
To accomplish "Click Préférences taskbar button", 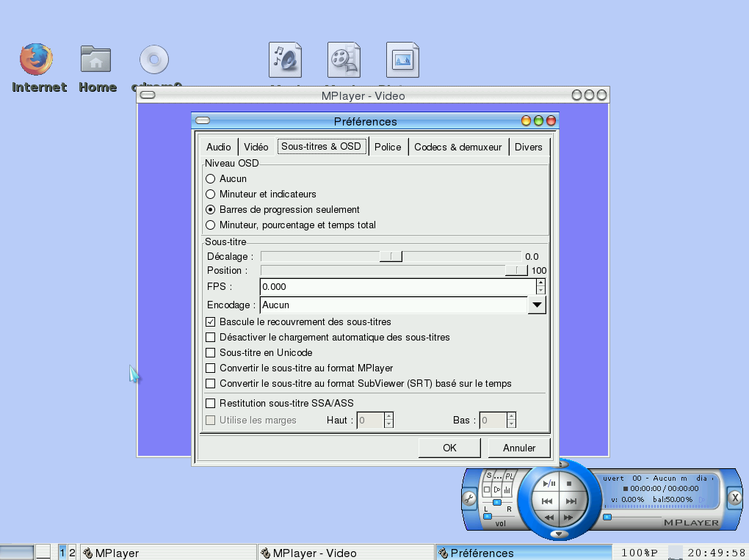I will [524, 553].
